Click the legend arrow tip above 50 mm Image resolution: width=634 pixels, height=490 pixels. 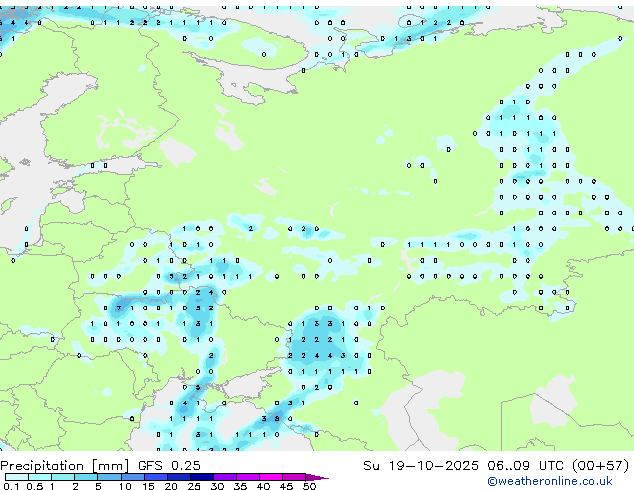coord(317,477)
